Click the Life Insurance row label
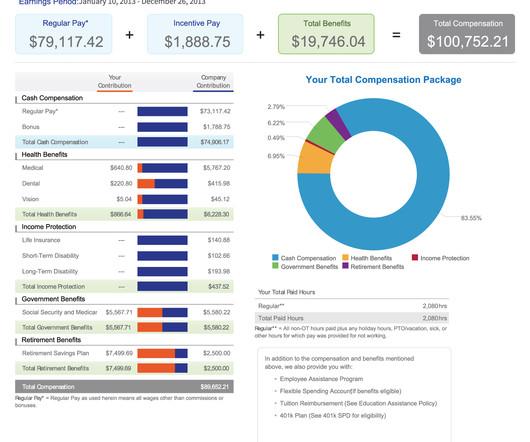Viewport: 530px width, 442px height. [41, 240]
